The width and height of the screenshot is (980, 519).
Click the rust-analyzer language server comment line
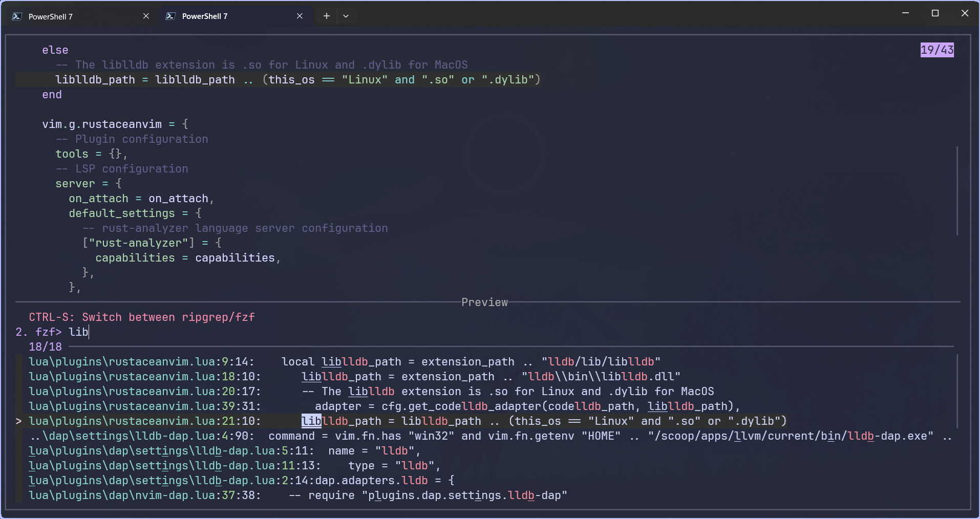(x=235, y=228)
